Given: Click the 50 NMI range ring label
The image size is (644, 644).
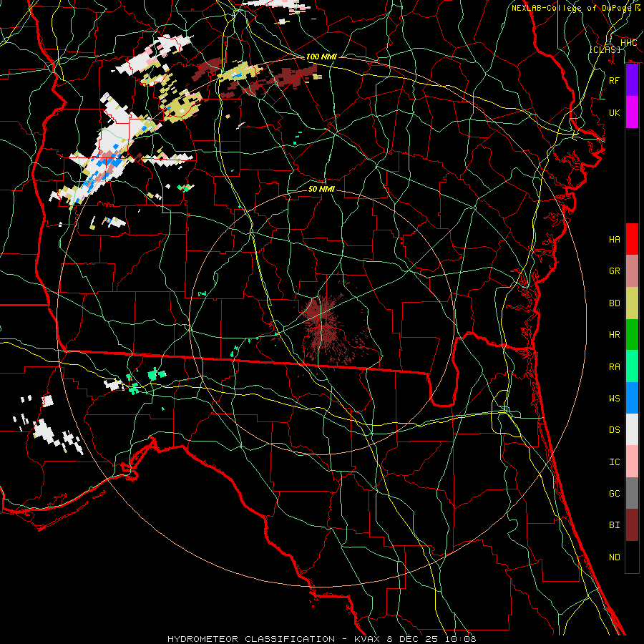Looking at the screenshot, I should 321,189.
